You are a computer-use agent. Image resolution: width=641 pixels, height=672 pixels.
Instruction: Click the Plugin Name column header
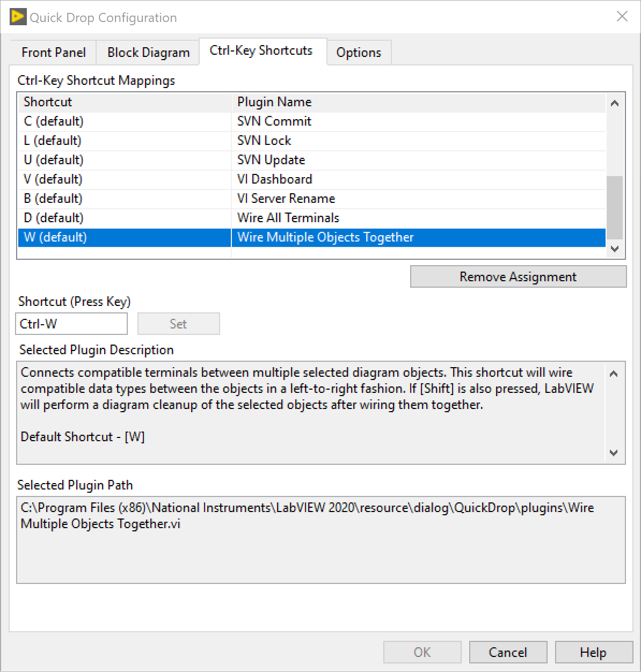tap(274, 102)
